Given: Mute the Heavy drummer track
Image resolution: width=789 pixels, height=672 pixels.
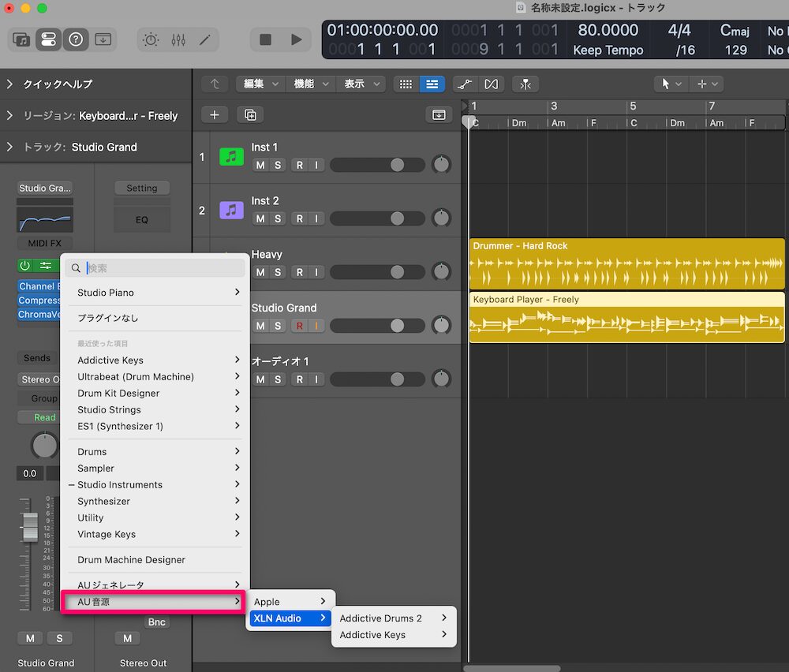Looking at the screenshot, I should click(260, 272).
